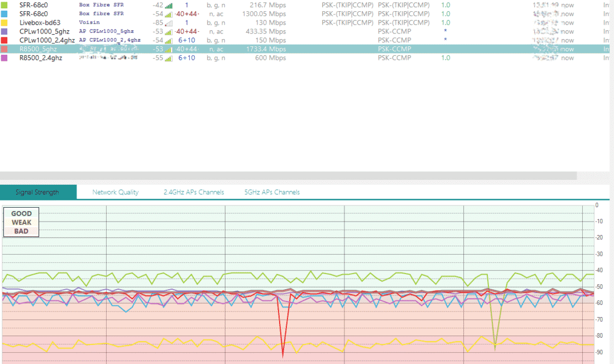Click the 'BAD' legend label in the chart
Image resolution: width=614 pixels, height=364 pixels.
(x=22, y=231)
